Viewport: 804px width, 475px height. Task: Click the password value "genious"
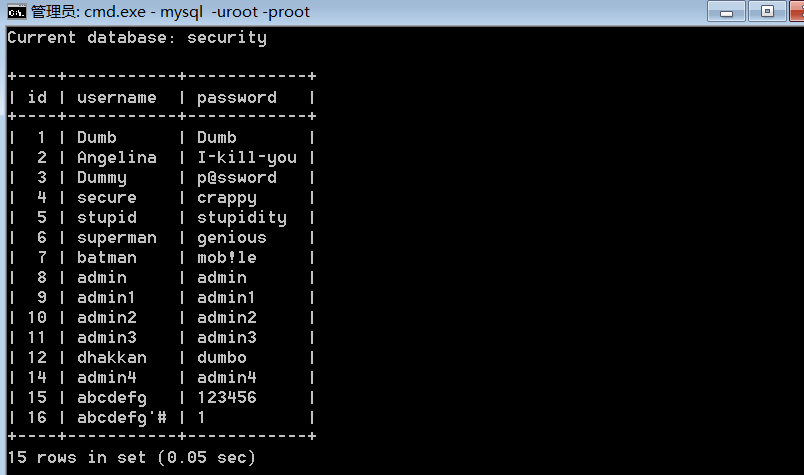(232, 238)
